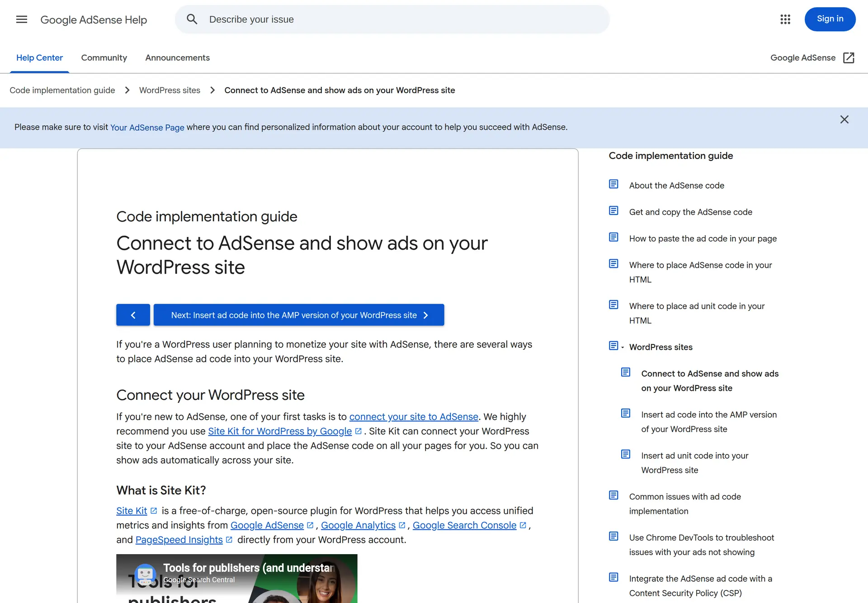The width and height of the screenshot is (868, 603).
Task: Switch to the Help Center tab
Action: tap(40, 58)
